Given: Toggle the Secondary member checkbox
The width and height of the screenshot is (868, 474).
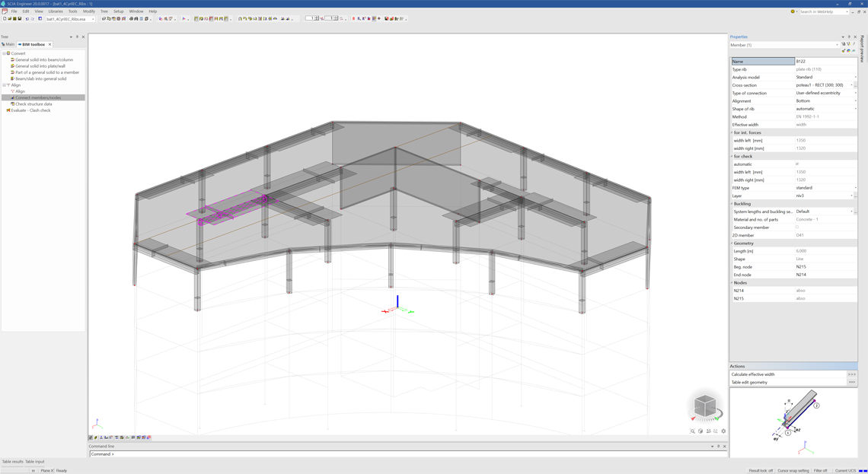Looking at the screenshot, I should (x=797, y=227).
